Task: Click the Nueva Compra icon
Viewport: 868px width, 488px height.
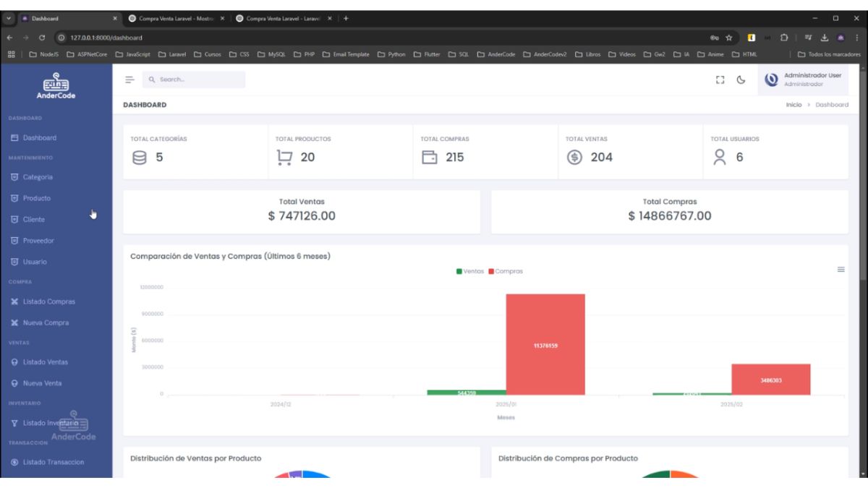Action: coord(14,323)
